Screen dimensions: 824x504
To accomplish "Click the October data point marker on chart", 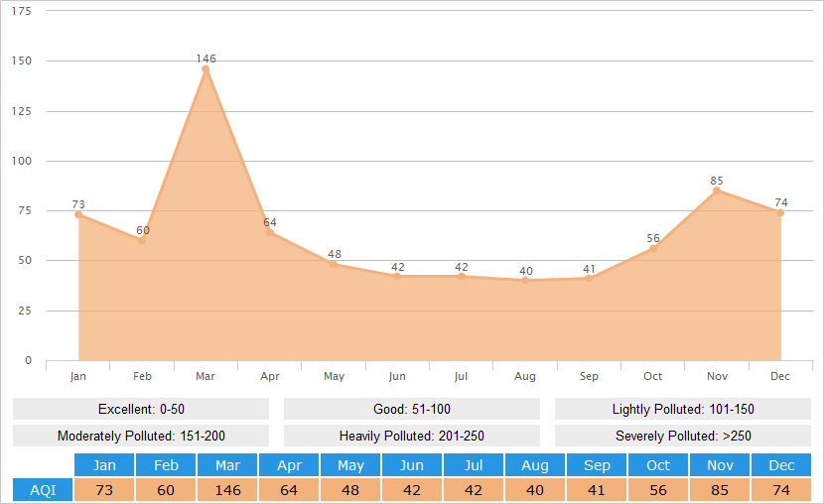I will coord(652,248).
